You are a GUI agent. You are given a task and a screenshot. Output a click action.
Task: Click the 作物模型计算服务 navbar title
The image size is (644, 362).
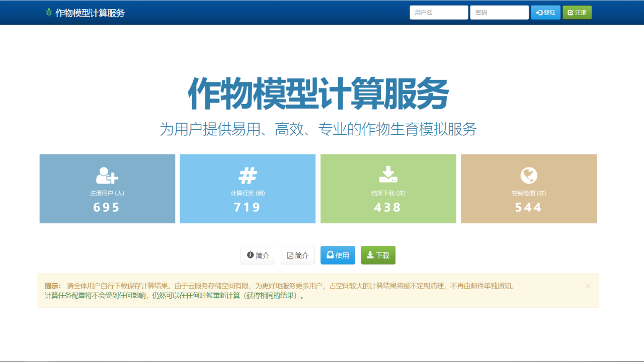90,13
